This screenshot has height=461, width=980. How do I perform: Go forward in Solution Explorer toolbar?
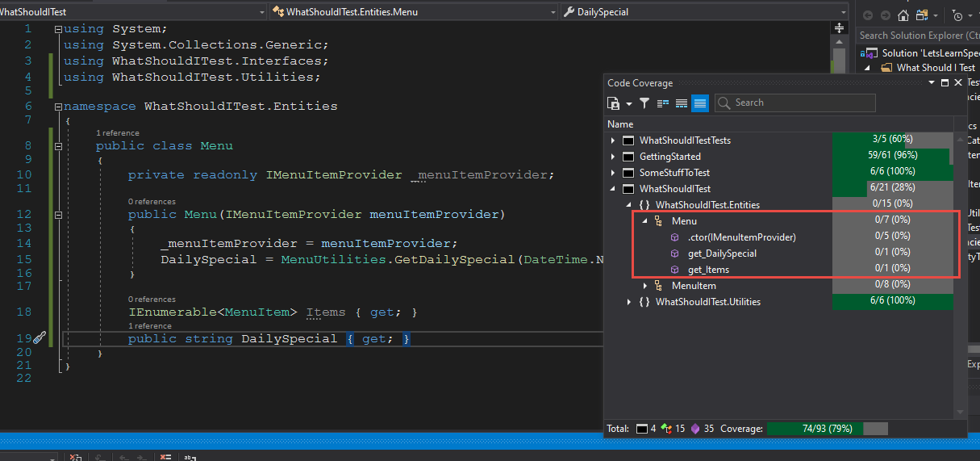[x=885, y=15]
